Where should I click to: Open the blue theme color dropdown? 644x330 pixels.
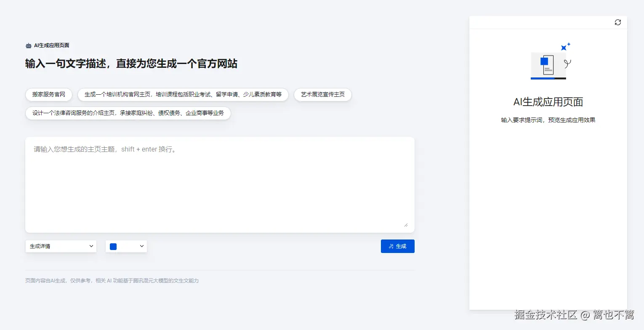(126, 246)
